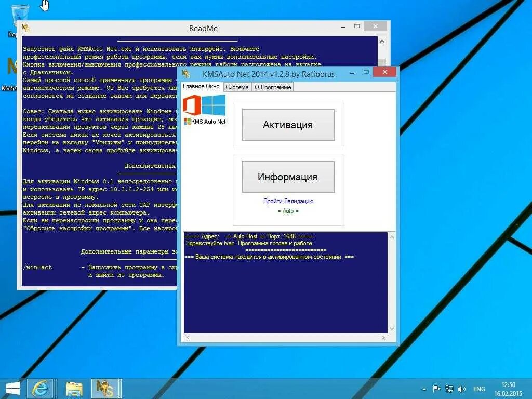Screen dimensions: 532x399
Task: Click the ReadMe scrollbar up arrow
Action: [382, 42]
